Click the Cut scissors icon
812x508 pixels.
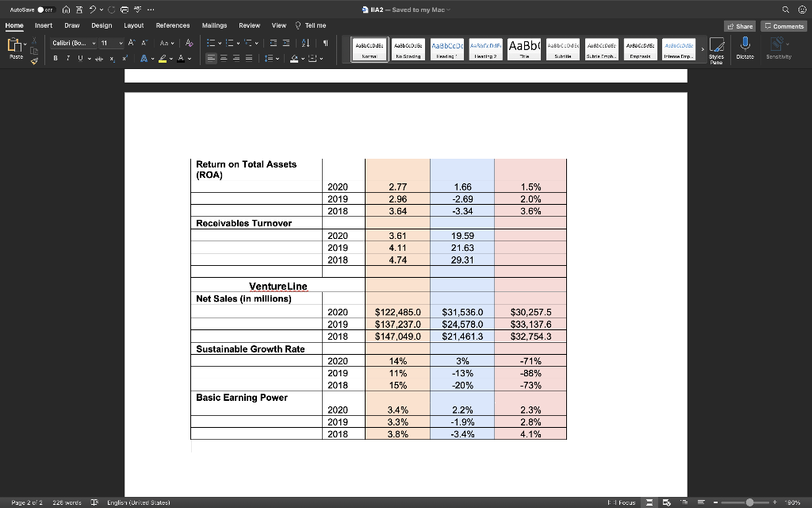click(34, 40)
